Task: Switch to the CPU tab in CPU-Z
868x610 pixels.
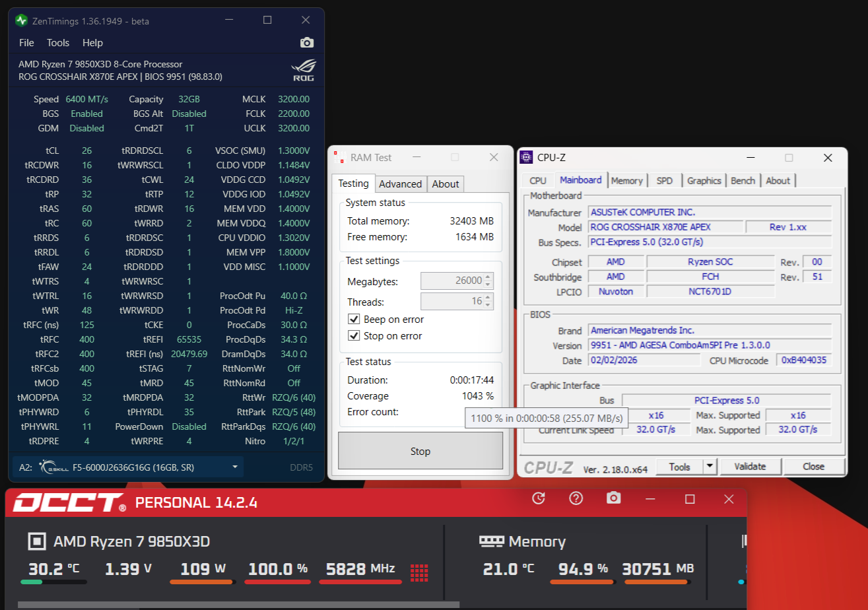Action: pos(538,181)
